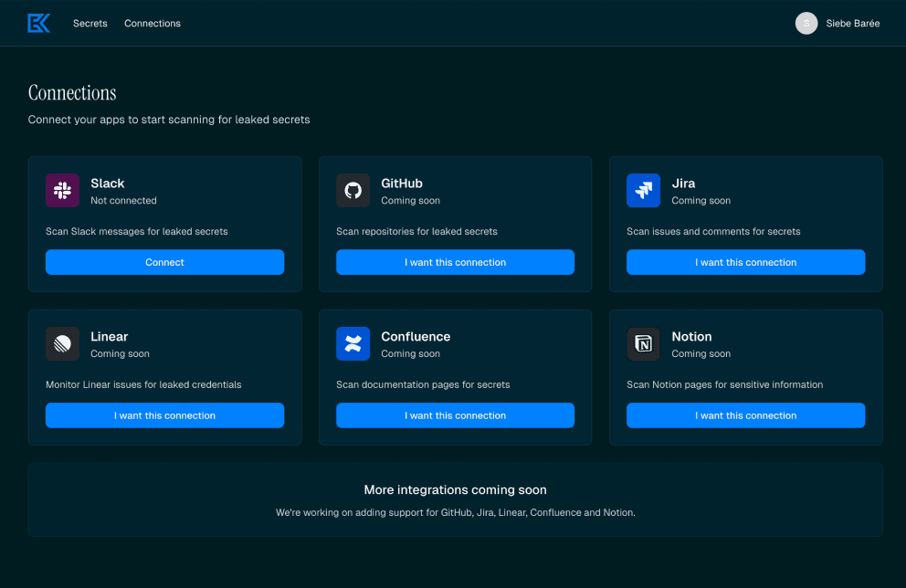This screenshot has width=906, height=588.
Task: Request the Notion connection
Action: click(x=745, y=415)
